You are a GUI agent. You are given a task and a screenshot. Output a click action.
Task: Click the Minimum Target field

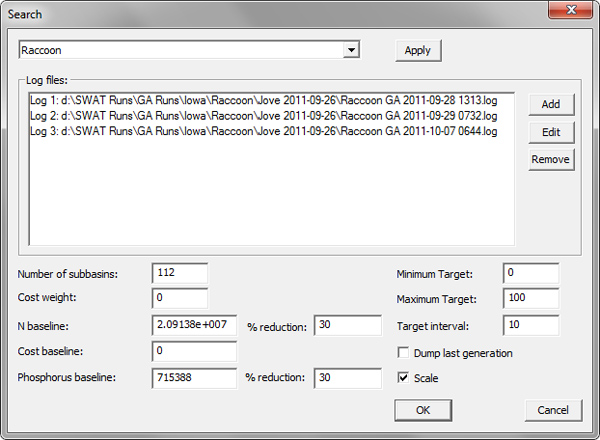[531, 273]
